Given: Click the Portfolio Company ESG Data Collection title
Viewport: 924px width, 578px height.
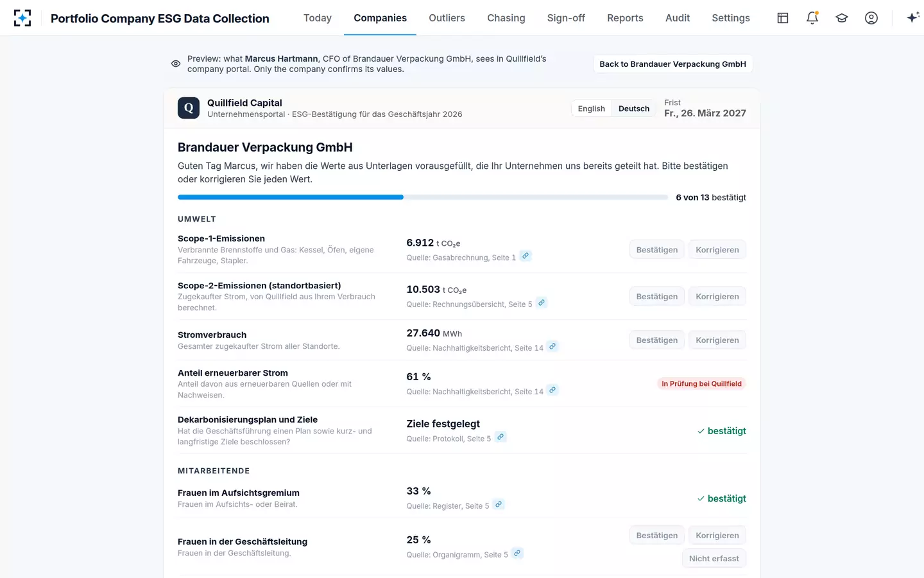Looking at the screenshot, I should (160, 19).
